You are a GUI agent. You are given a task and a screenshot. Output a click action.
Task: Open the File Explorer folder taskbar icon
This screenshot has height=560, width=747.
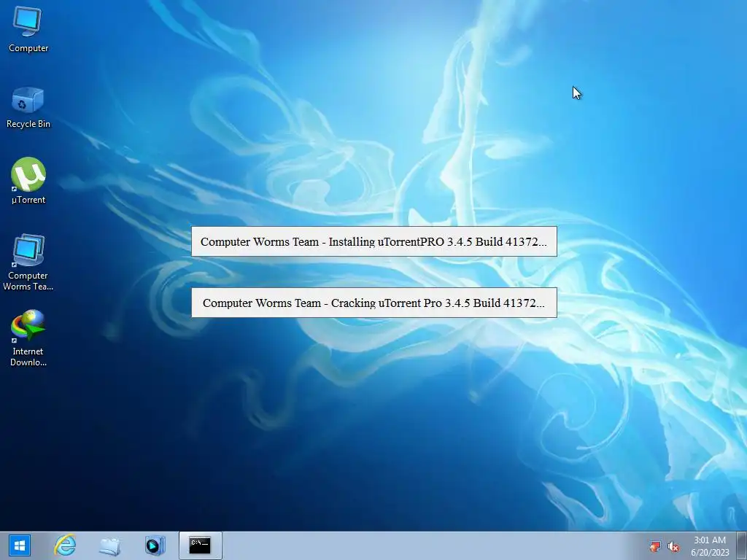click(x=109, y=545)
